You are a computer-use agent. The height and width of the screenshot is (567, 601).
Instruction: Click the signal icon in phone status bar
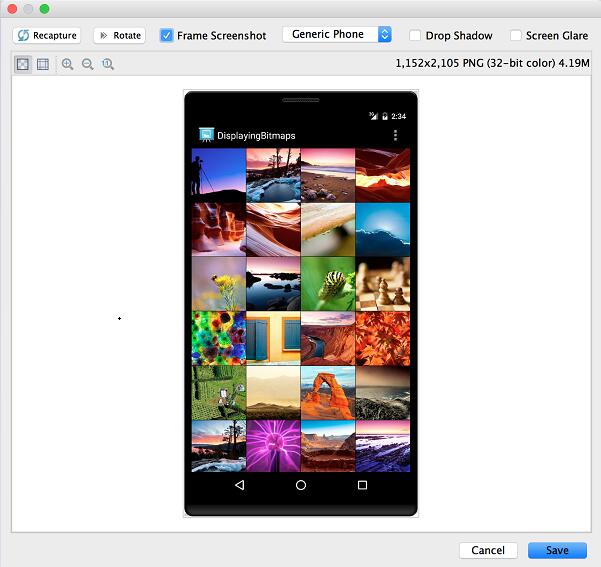373,116
